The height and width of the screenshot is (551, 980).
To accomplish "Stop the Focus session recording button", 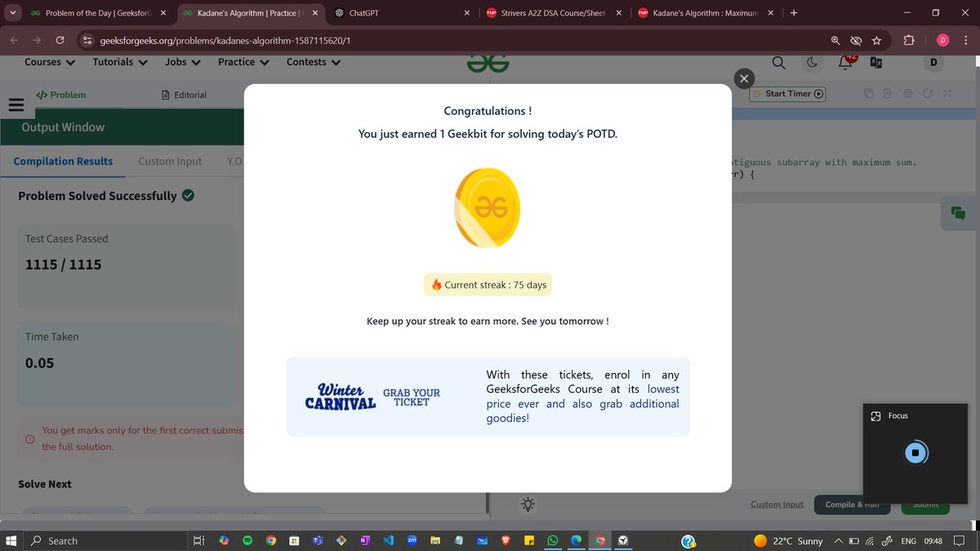I will click(x=915, y=453).
